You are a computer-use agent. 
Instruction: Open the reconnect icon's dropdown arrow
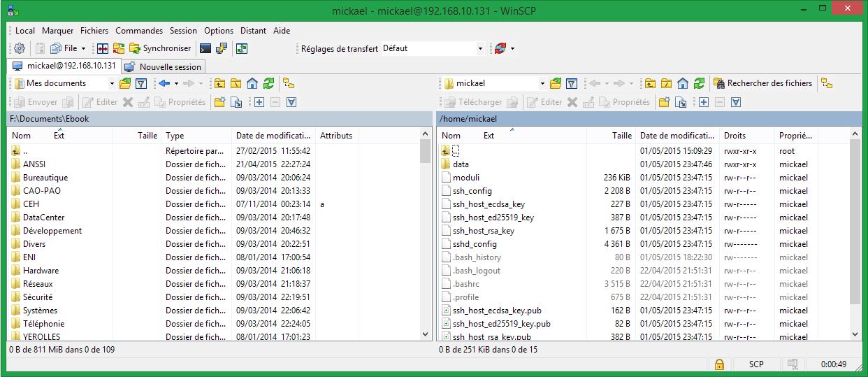point(512,49)
